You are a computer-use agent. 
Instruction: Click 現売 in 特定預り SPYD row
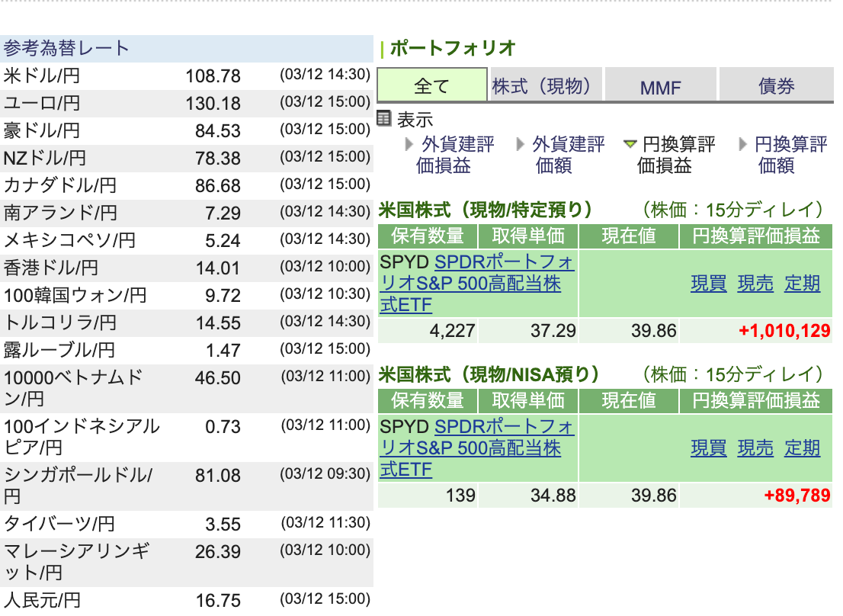pyautogui.click(x=755, y=284)
